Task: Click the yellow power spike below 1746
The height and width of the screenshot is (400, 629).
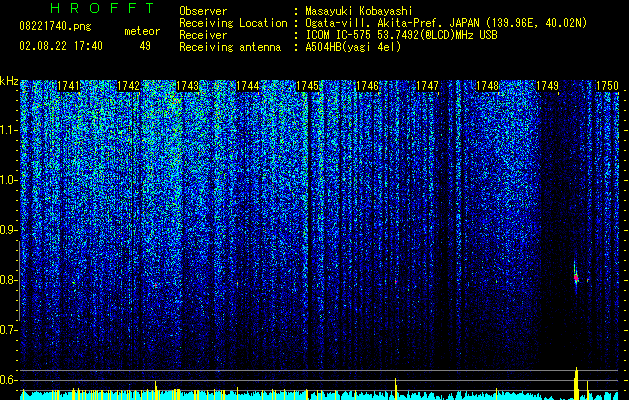Action: click(x=396, y=388)
